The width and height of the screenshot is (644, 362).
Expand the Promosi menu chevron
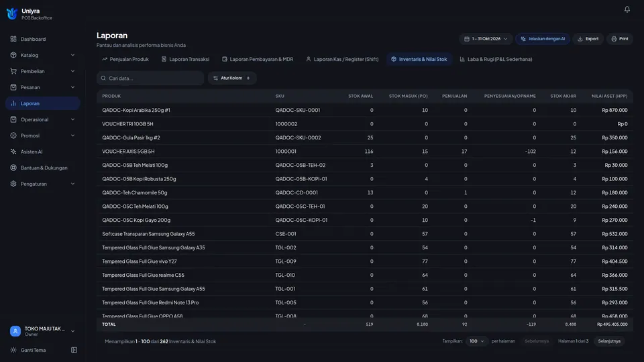tap(72, 135)
